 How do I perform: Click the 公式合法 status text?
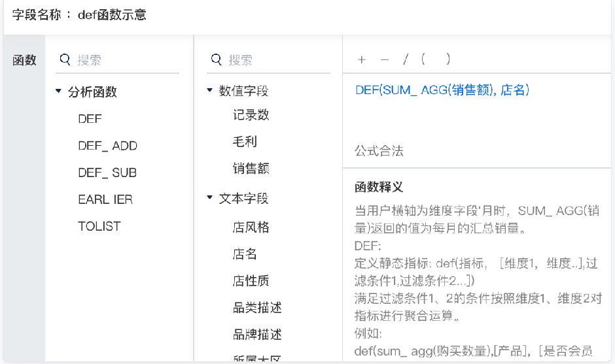click(x=379, y=151)
